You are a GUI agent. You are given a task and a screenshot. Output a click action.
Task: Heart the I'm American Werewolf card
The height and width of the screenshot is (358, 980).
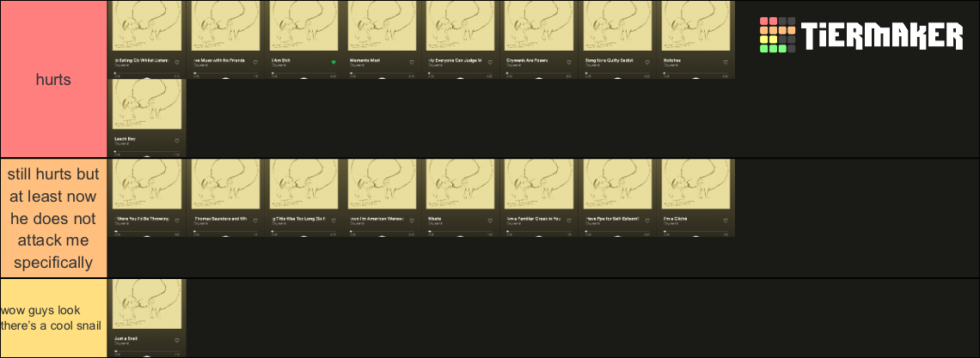[x=412, y=221]
